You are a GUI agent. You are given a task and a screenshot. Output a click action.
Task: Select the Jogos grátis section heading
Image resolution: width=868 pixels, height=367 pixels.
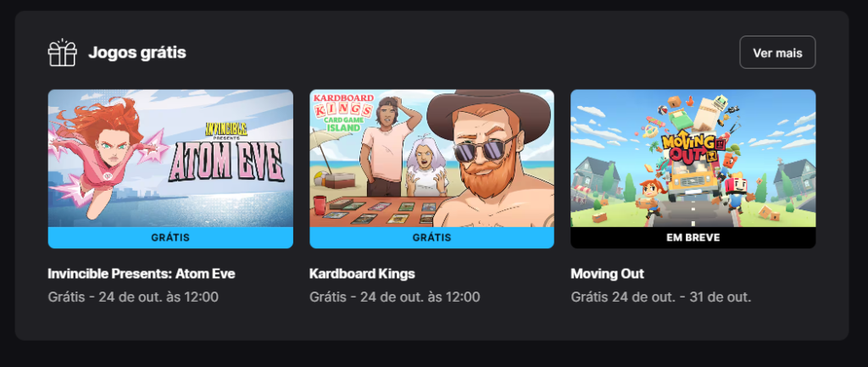[136, 53]
